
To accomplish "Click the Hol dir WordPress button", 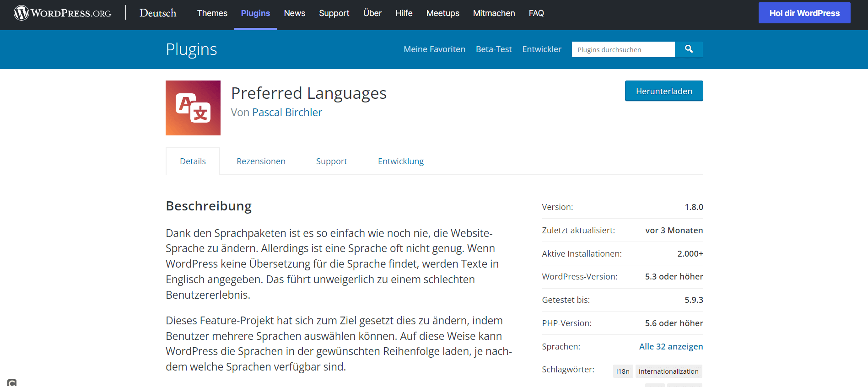I will (804, 13).
